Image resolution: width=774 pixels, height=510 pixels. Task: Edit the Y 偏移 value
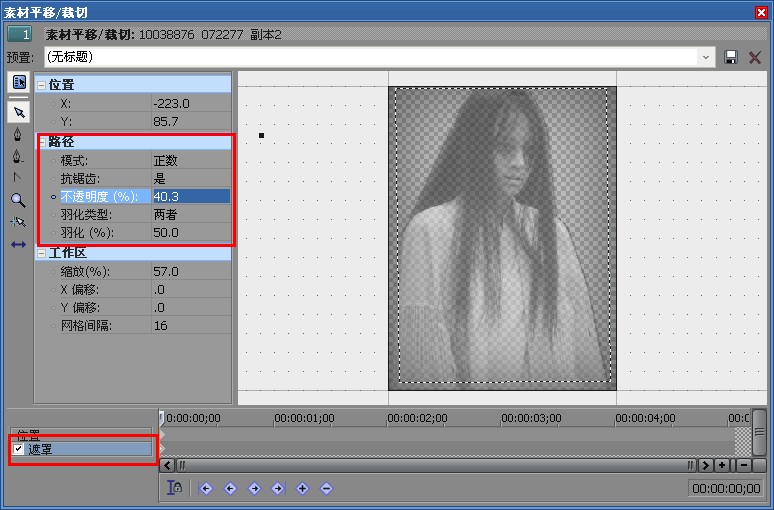[x=191, y=308]
